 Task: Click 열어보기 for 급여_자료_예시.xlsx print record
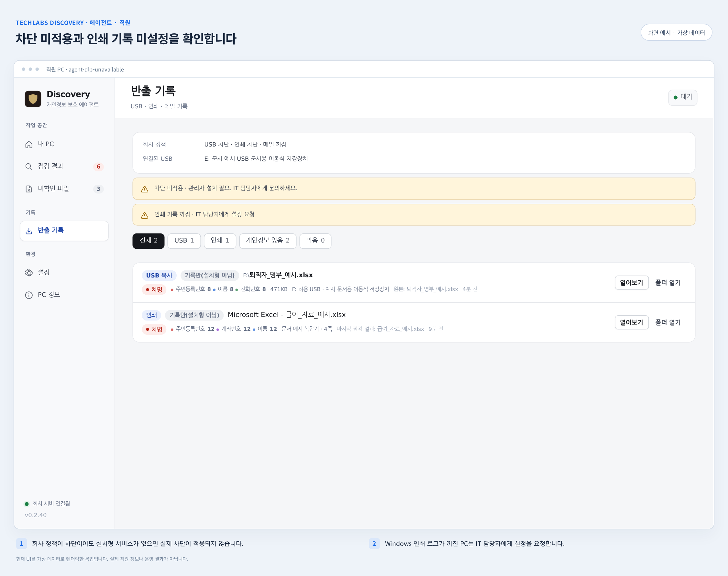pos(632,322)
